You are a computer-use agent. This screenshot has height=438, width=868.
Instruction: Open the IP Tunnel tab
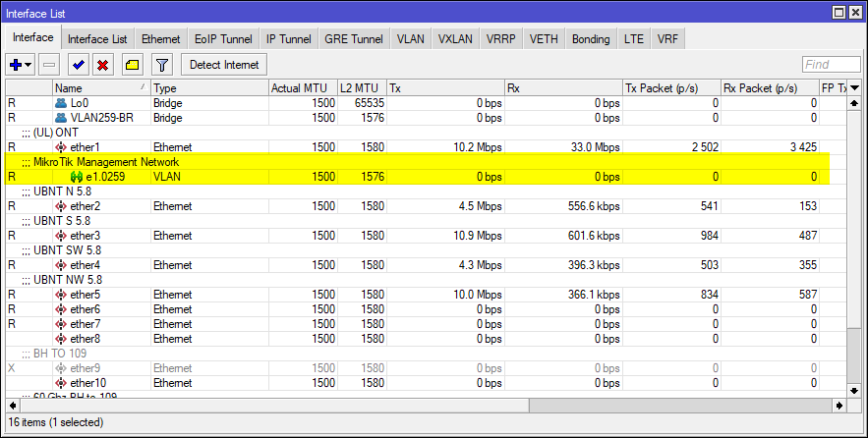pyautogui.click(x=288, y=39)
